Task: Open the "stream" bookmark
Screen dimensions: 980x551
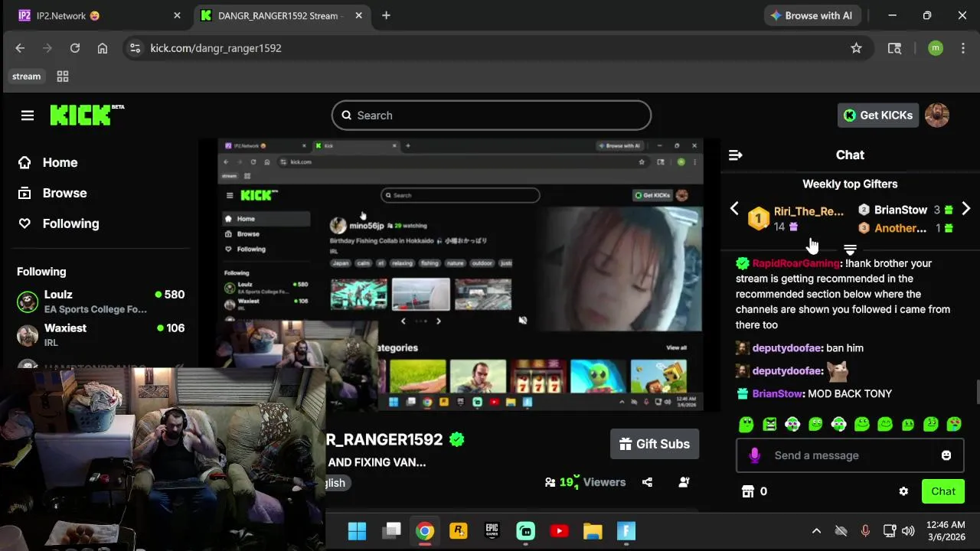Action: pos(26,77)
